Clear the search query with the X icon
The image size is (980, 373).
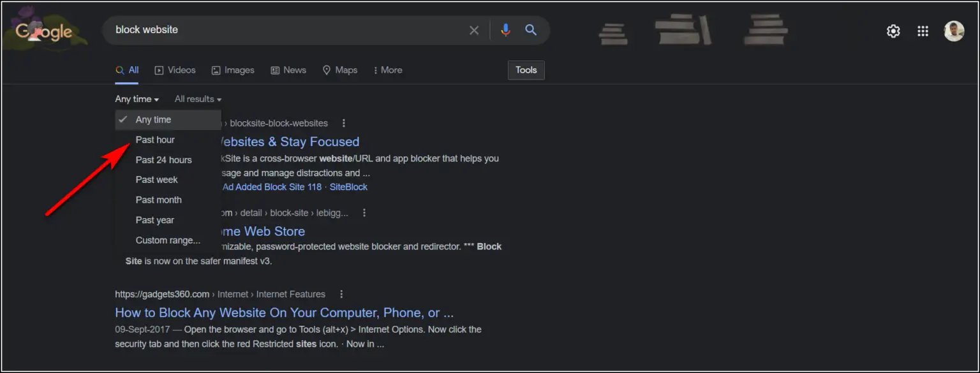point(474,29)
